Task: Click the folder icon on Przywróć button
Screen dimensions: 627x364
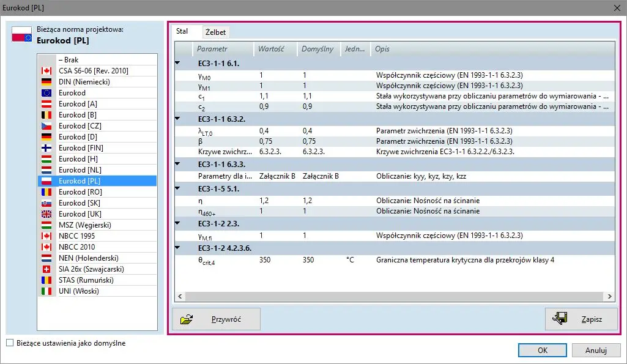Action: [x=187, y=319]
